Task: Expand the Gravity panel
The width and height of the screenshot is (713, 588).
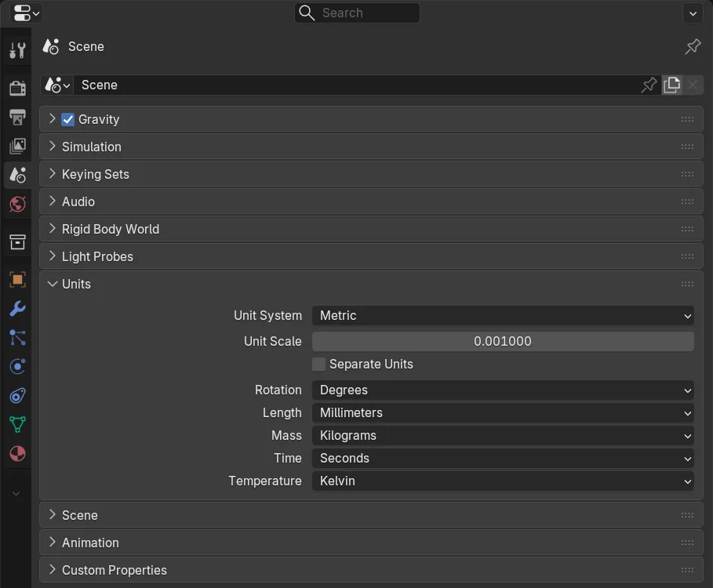Action: (x=53, y=119)
